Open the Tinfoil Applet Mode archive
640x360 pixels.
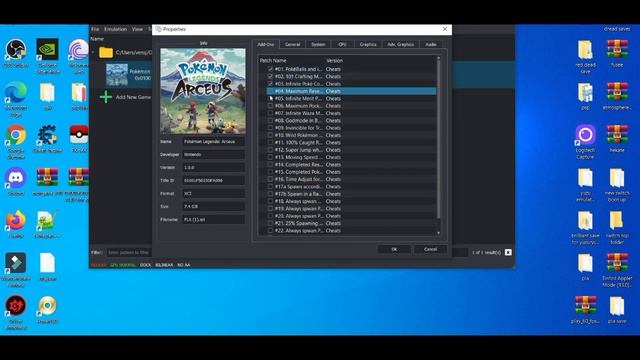617,263
